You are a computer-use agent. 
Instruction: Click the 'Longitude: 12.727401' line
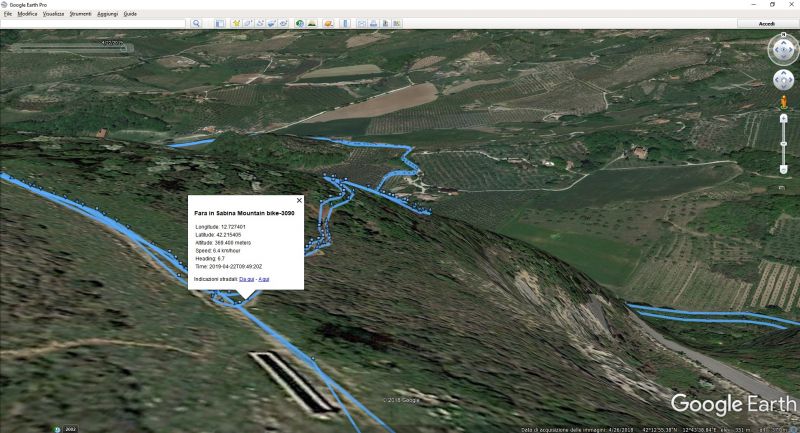point(220,227)
